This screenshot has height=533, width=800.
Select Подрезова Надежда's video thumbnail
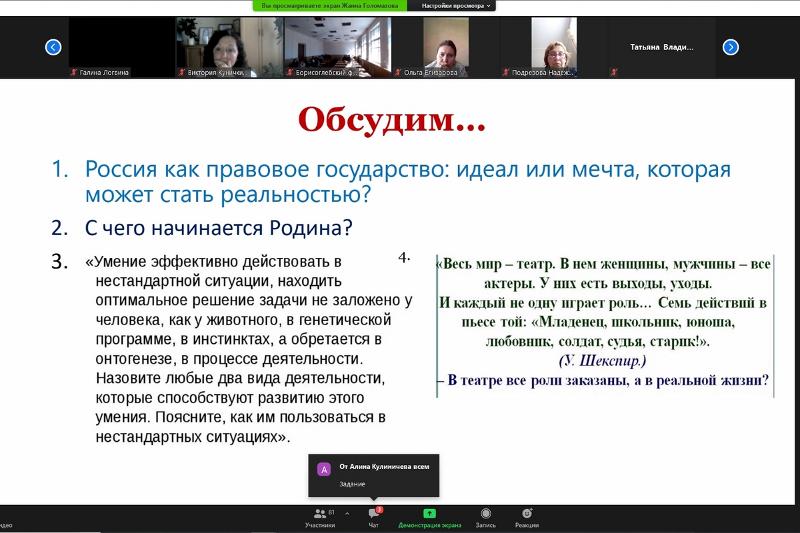click(553, 47)
